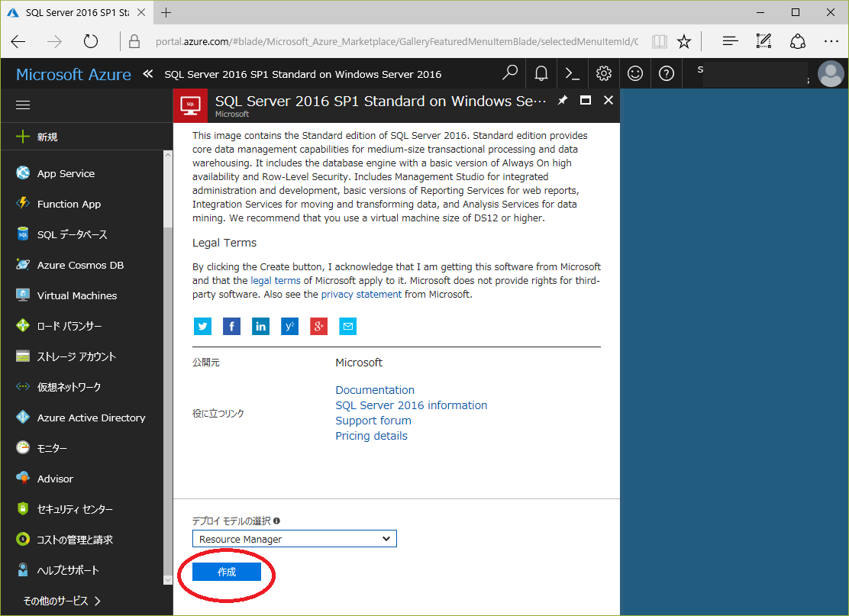Click the account avatar picture
This screenshot has width=849, height=616.
(x=831, y=73)
